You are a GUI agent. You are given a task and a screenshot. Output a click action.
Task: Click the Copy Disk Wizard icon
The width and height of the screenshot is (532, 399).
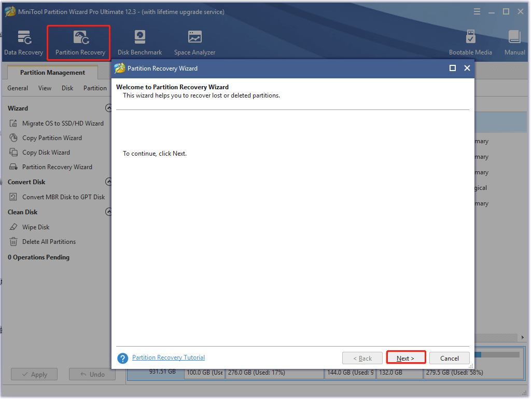(x=13, y=153)
